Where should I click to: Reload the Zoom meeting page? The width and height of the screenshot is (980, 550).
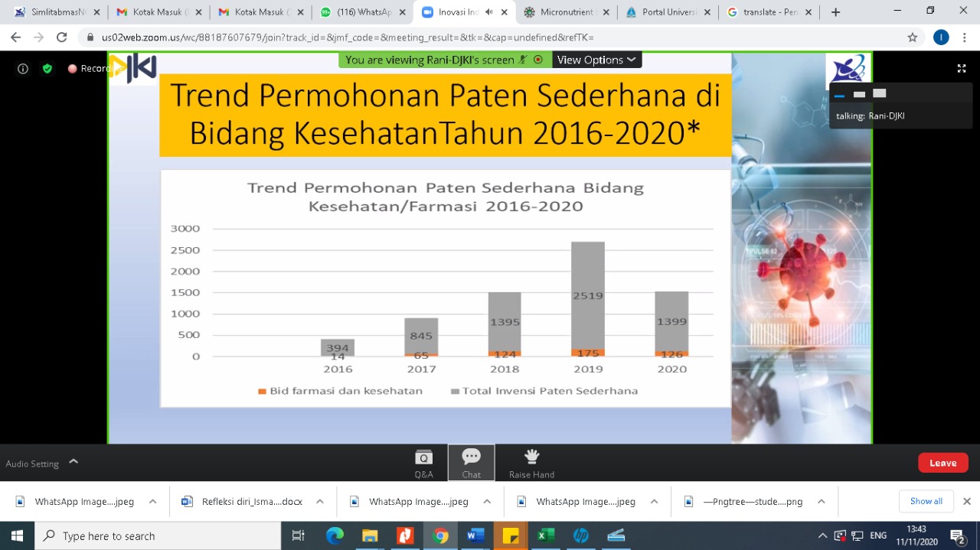pyautogui.click(x=61, y=37)
